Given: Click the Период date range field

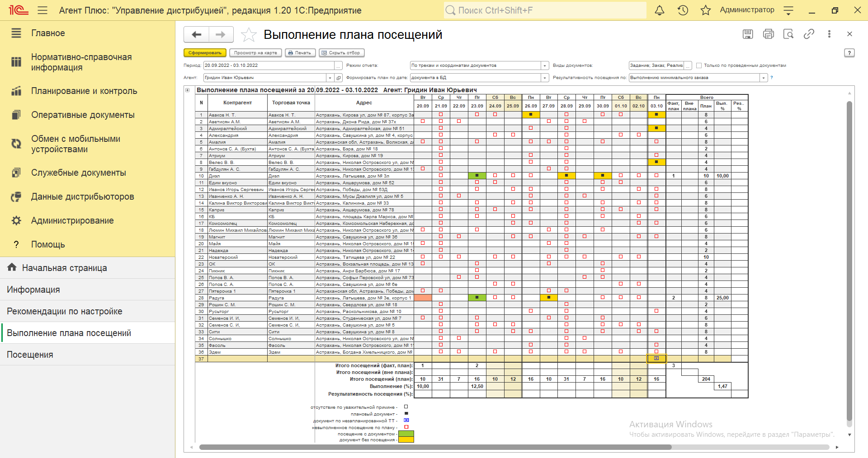Looking at the screenshot, I should pyautogui.click(x=269, y=65).
